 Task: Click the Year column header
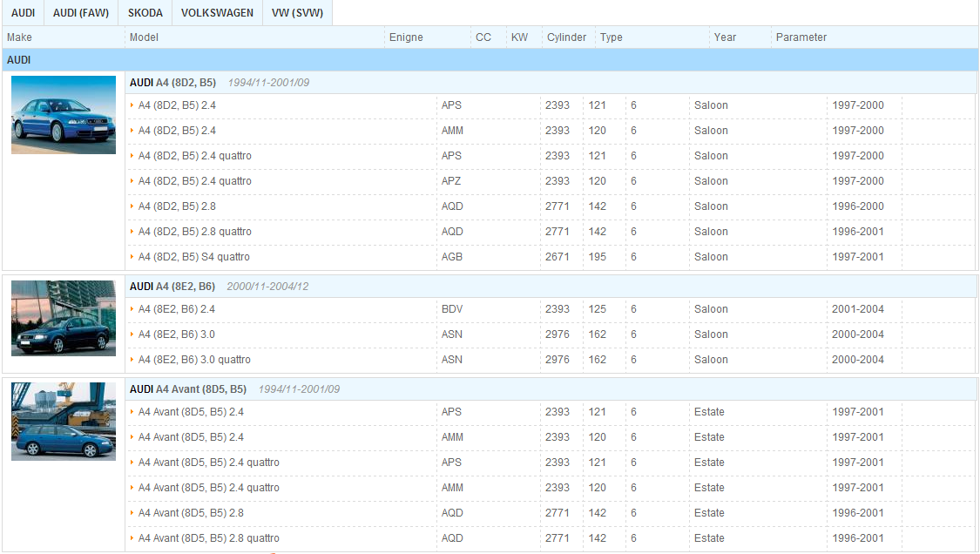click(725, 37)
